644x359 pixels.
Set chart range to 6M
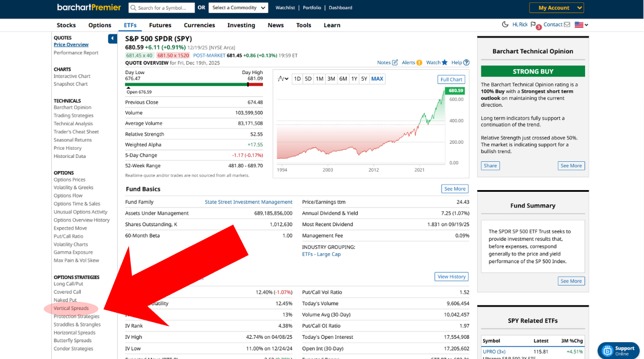pyautogui.click(x=343, y=79)
